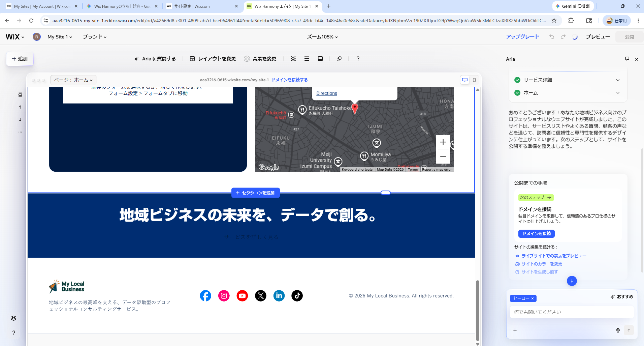This screenshot has height=346, width=644.
Task: Expand the ホーム item in Aria list
Action: point(568,93)
